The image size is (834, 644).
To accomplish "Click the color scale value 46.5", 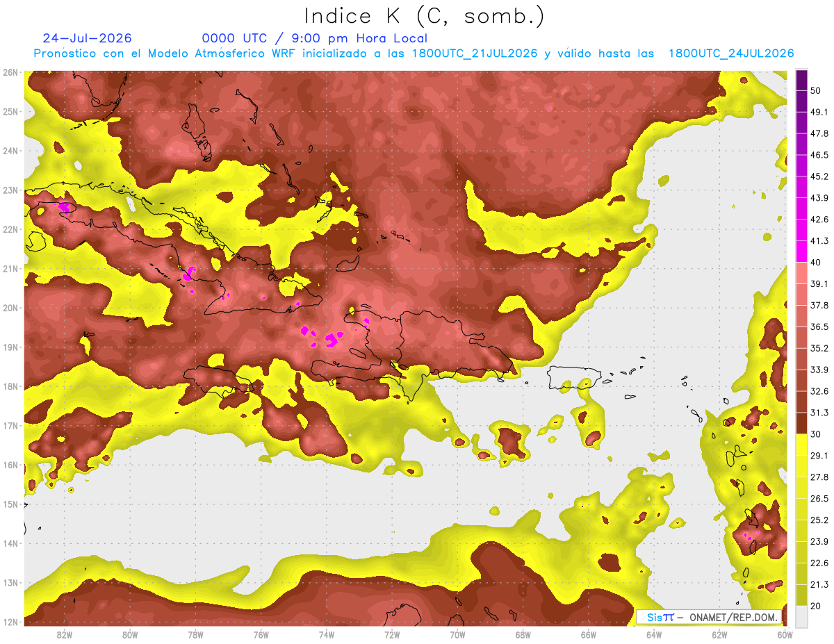I will pos(819,155).
